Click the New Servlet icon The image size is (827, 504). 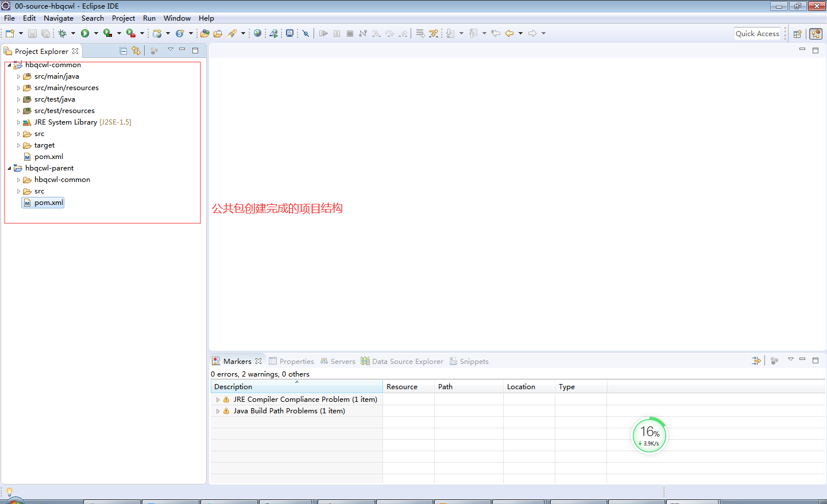point(180,33)
